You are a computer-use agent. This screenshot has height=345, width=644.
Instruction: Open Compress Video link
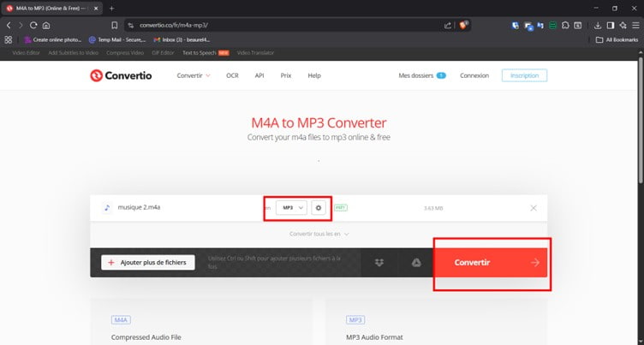click(125, 53)
